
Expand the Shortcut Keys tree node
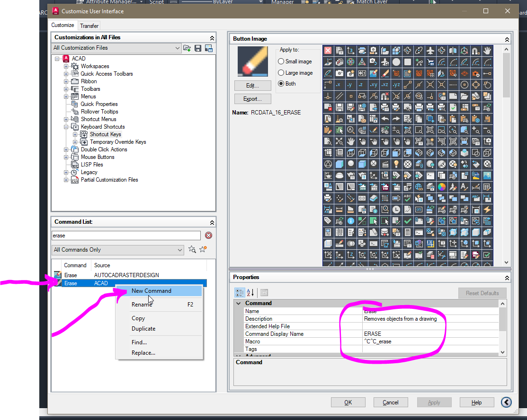[75, 134]
